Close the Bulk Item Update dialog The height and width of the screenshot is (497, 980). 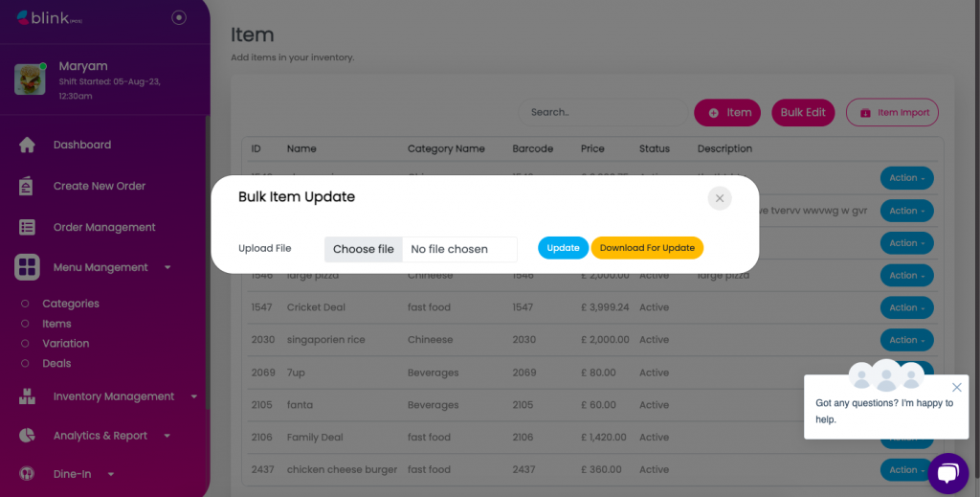[x=720, y=198]
